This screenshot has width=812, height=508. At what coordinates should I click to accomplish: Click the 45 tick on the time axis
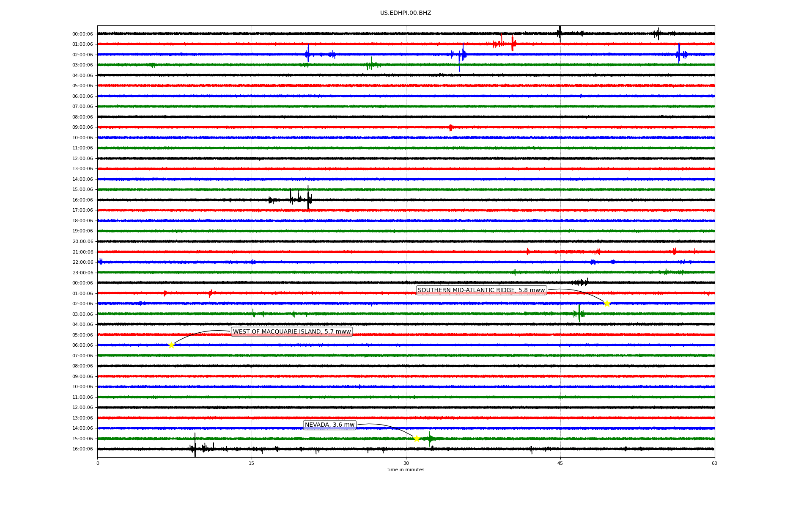(560, 463)
